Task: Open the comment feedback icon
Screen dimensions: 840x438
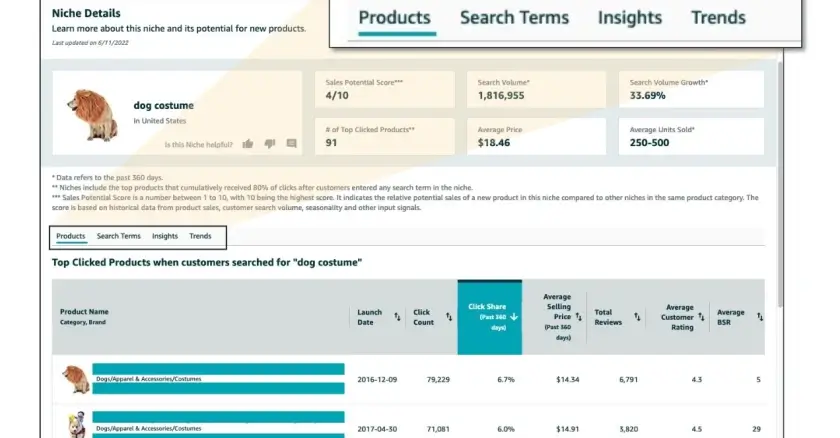Action: pyautogui.click(x=291, y=144)
